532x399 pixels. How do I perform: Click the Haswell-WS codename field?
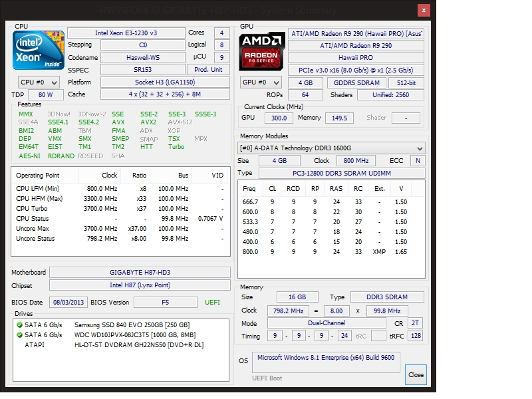[x=143, y=58]
